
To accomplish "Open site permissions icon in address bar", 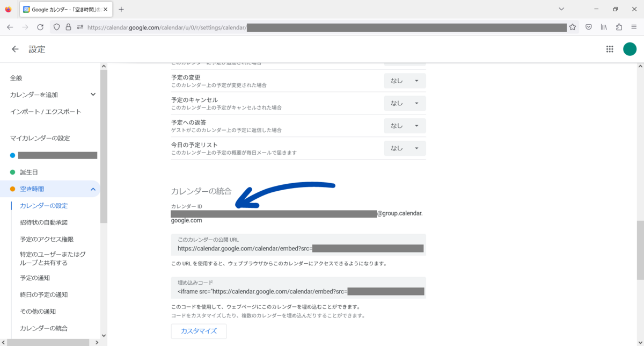I will pos(80,27).
